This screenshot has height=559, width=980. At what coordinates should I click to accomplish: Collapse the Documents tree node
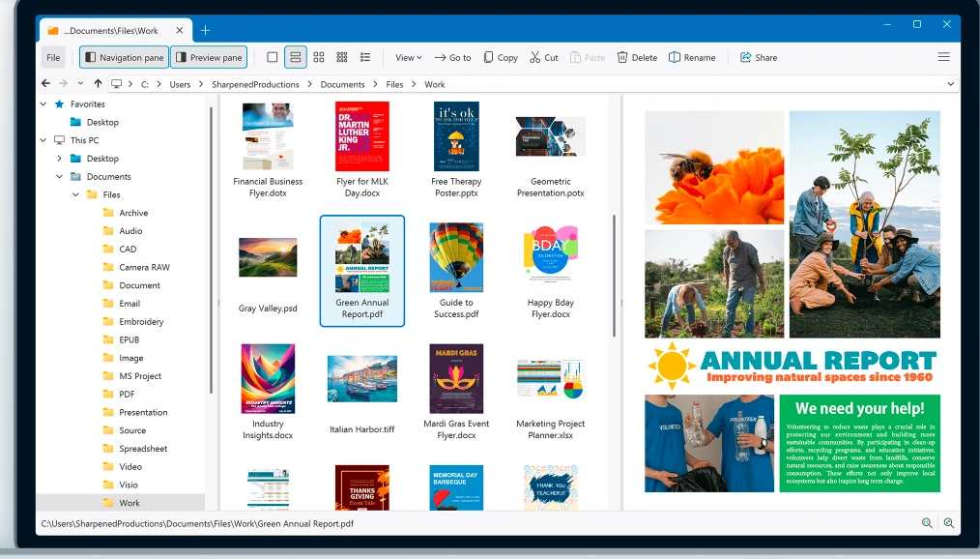pyautogui.click(x=59, y=177)
